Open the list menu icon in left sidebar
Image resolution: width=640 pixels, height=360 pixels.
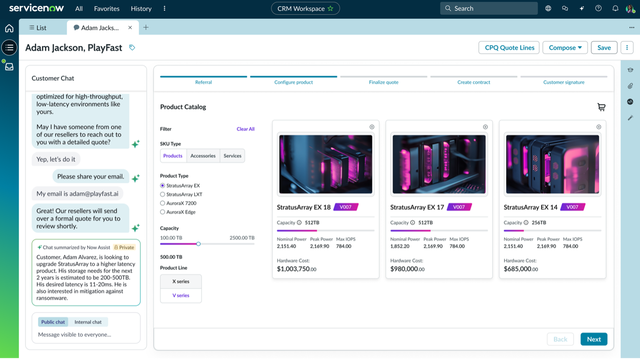9,47
